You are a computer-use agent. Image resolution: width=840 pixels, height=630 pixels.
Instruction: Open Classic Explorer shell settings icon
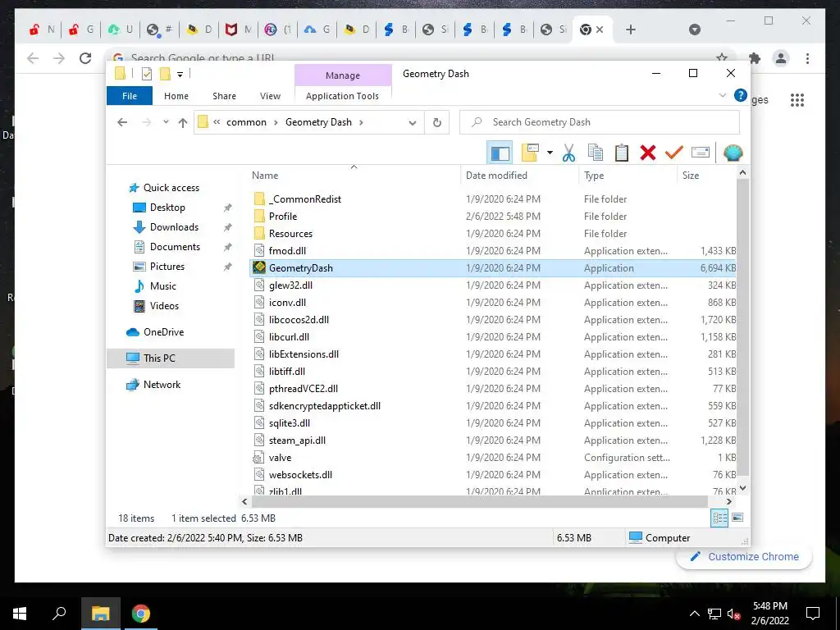click(733, 153)
